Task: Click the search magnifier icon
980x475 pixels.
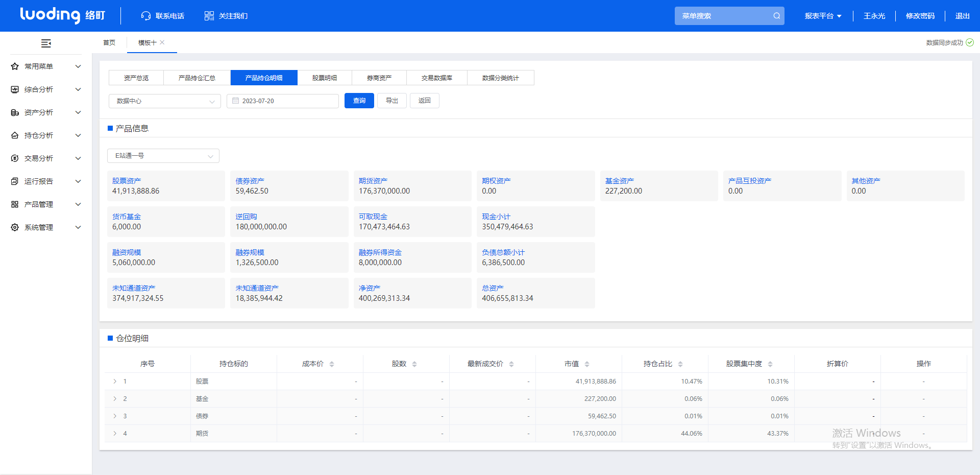Action: 776,16
